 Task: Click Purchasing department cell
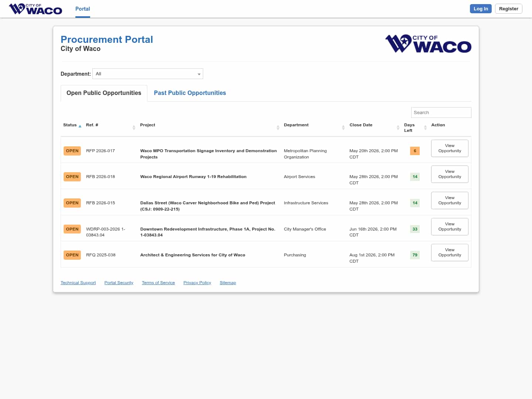[295, 255]
